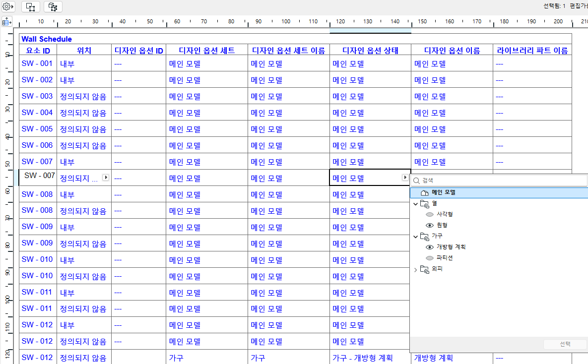Select 메인 모델 in the popup list
This screenshot has width=588, height=364.
point(444,192)
